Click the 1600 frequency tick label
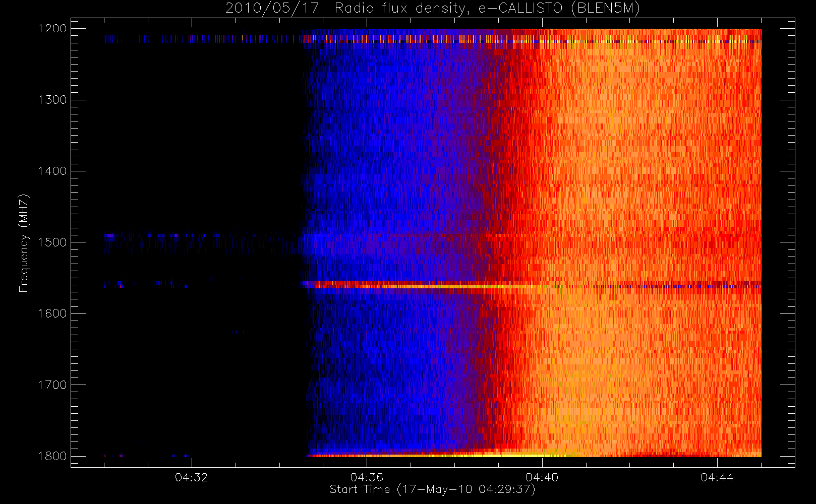This screenshot has width=816, height=504. click(52, 313)
